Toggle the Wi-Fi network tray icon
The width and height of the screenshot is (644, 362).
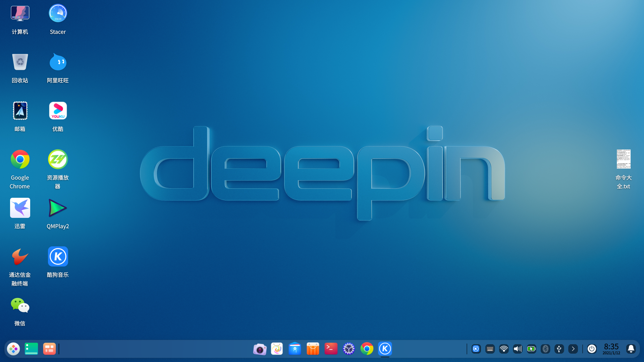pos(504,349)
